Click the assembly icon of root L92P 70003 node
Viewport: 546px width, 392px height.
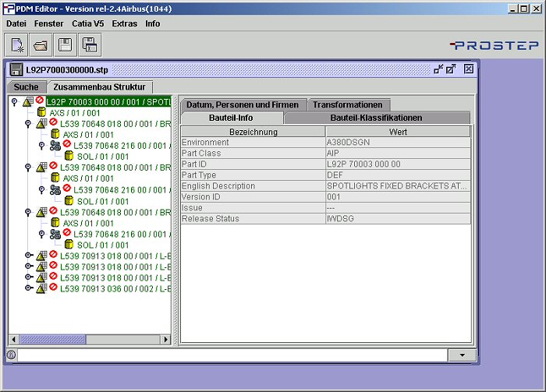click(28, 102)
